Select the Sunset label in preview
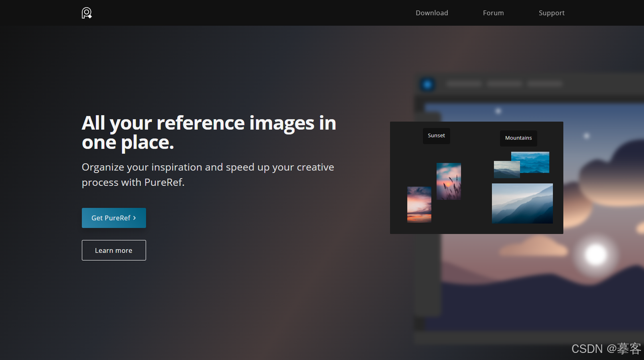The width and height of the screenshot is (644, 360). 436,135
